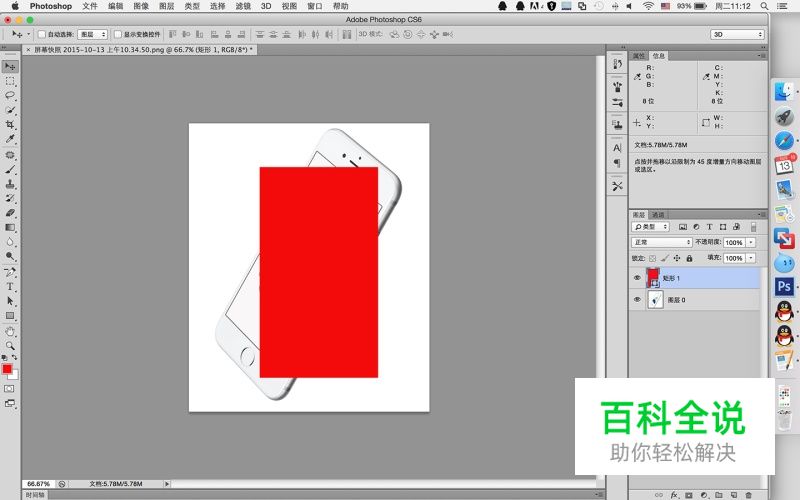Delete the selected layer
The image size is (800, 500).
pyautogui.click(x=748, y=495)
